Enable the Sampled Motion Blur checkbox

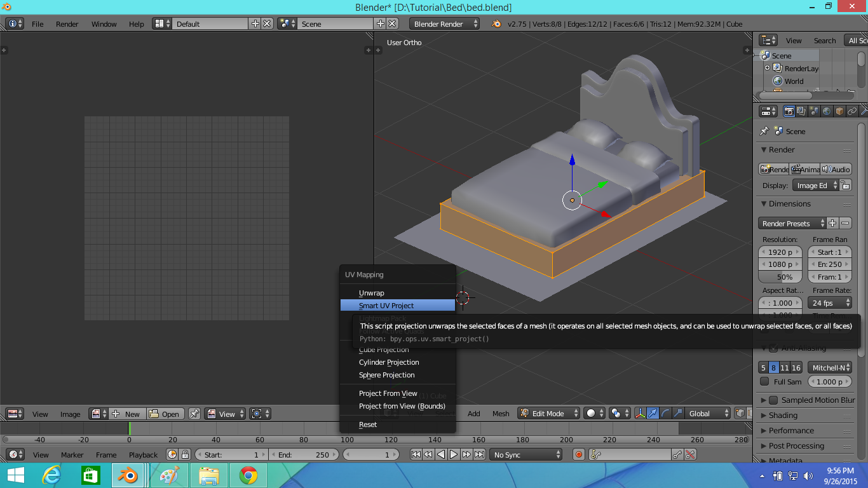(x=773, y=400)
